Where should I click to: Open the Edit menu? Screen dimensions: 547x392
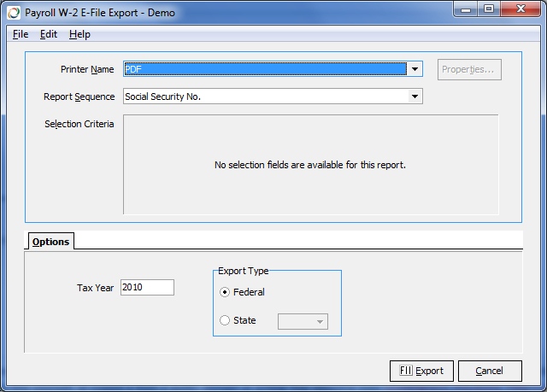pyautogui.click(x=49, y=34)
